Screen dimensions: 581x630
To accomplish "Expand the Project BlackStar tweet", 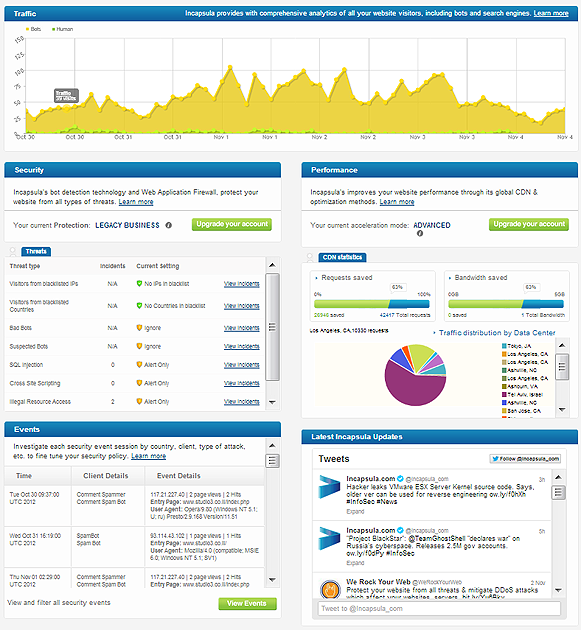I will [355, 563].
